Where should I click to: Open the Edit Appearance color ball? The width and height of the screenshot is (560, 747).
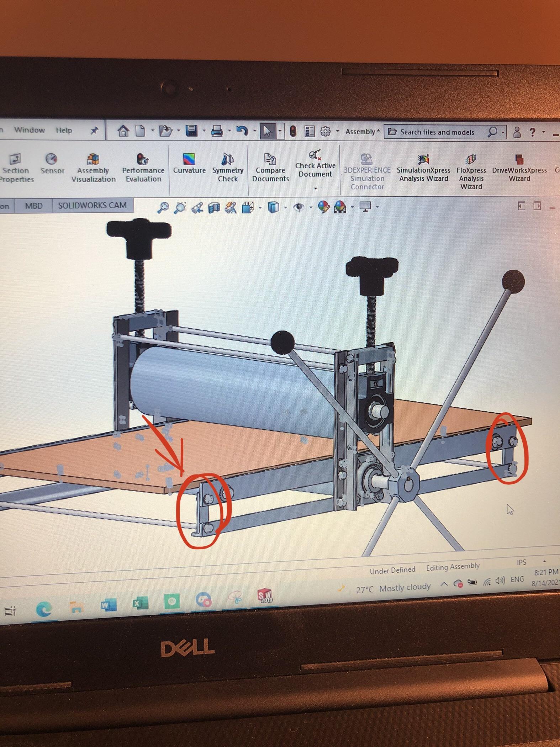tap(323, 207)
